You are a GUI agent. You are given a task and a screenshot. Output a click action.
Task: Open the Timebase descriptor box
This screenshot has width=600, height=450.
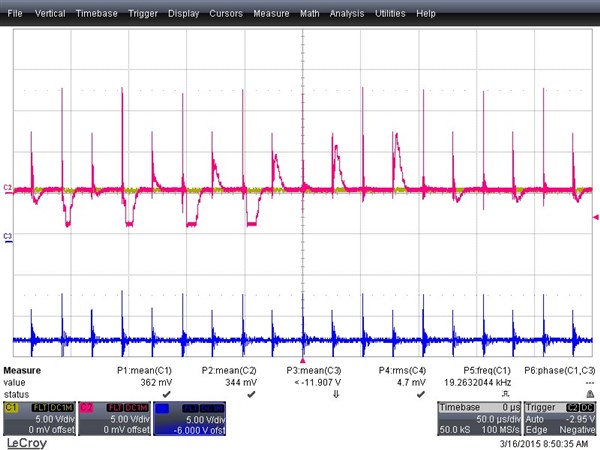pyautogui.click(x=479, y=419)
